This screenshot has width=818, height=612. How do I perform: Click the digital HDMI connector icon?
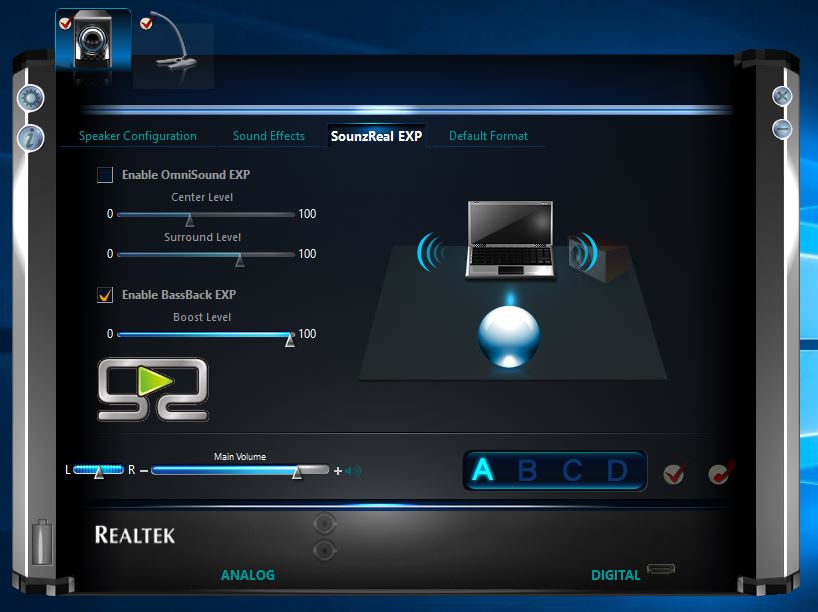661,568
